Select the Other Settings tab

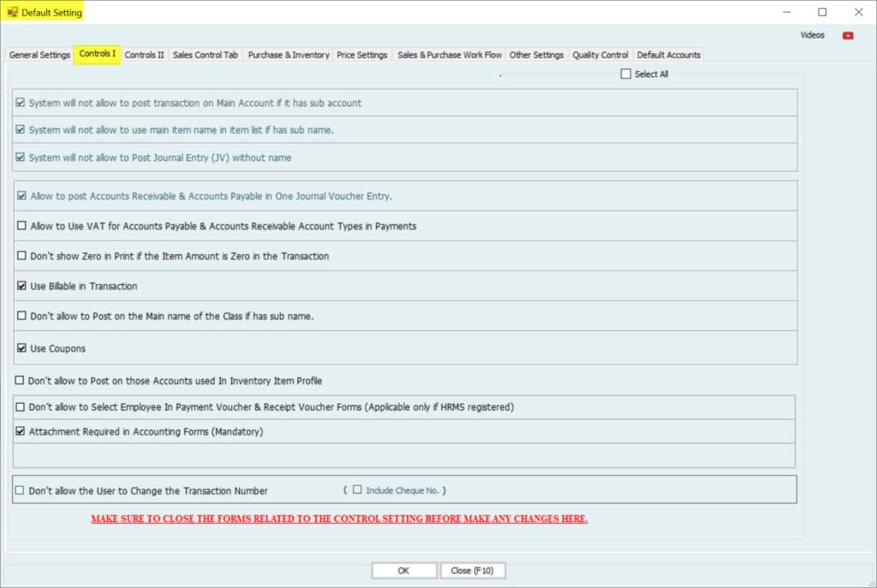click(536, 55)
